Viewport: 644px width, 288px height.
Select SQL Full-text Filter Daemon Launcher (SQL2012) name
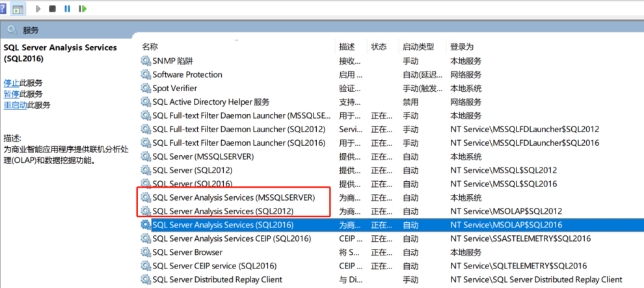239,129
